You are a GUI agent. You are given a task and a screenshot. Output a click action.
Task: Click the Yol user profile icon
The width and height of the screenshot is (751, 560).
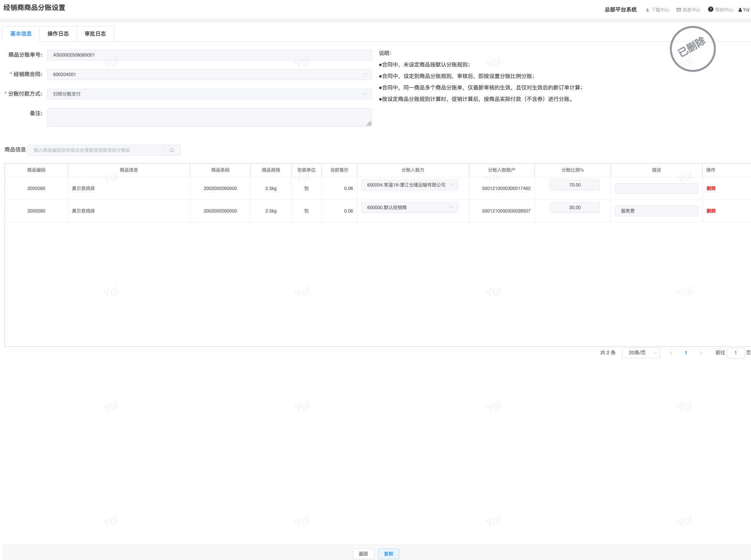(740, 10)
